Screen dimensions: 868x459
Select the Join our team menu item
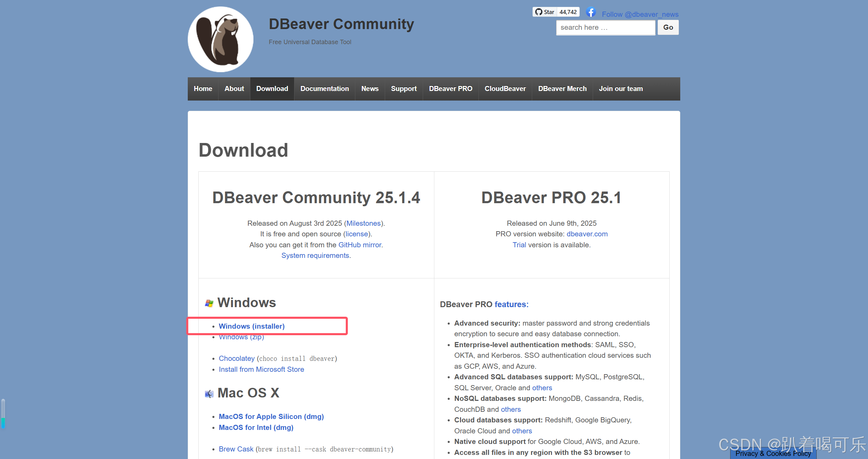tap(620, 89)
